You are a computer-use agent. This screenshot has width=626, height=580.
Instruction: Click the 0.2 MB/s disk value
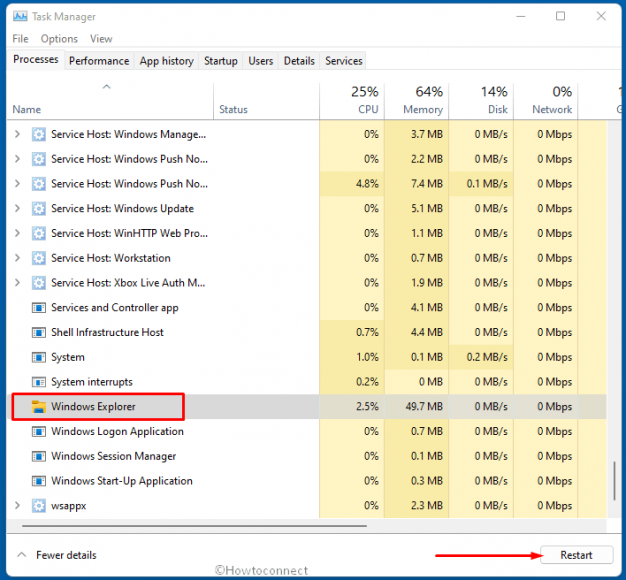[x=487, y=357]
